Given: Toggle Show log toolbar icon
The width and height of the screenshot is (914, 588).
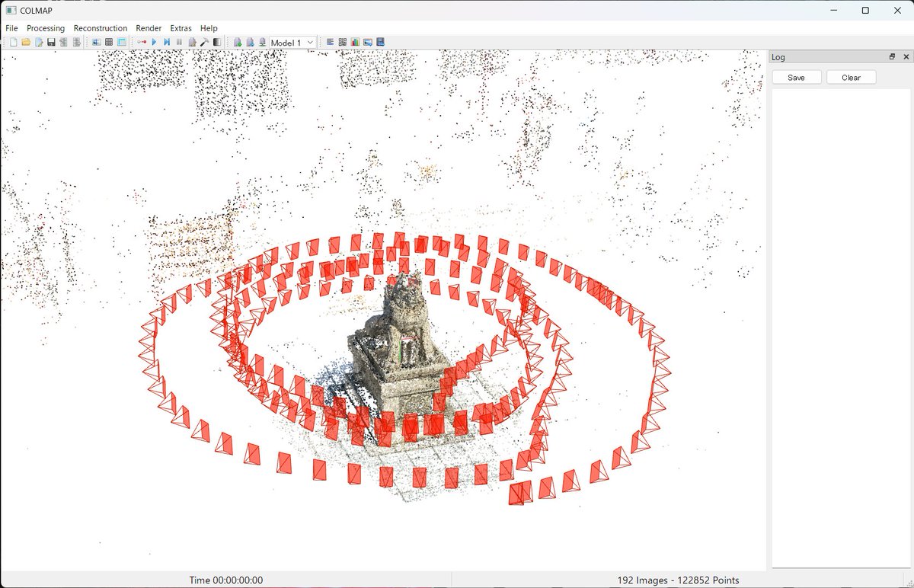Looking at the screenshot, I should click(x=329, y=42).
